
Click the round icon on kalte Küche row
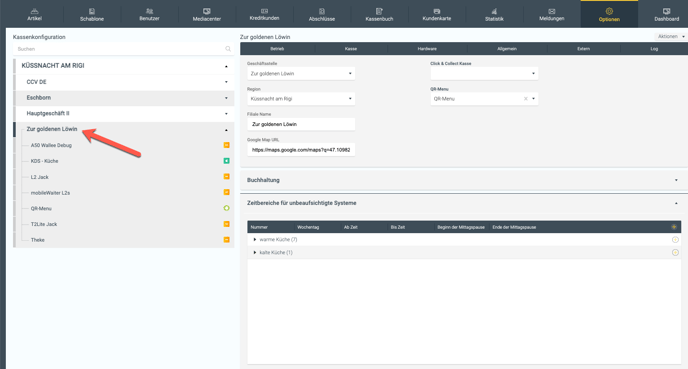(x=675, y=252)
